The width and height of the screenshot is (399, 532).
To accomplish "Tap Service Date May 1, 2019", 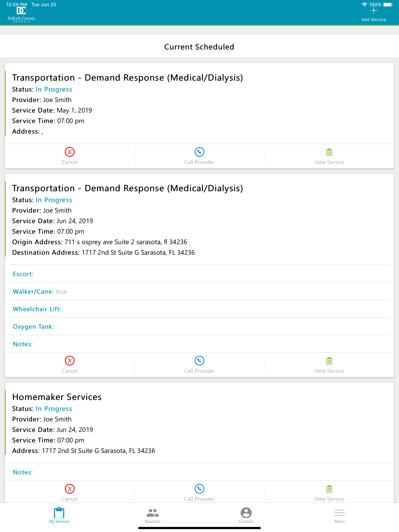I will [x=52, y=110].
